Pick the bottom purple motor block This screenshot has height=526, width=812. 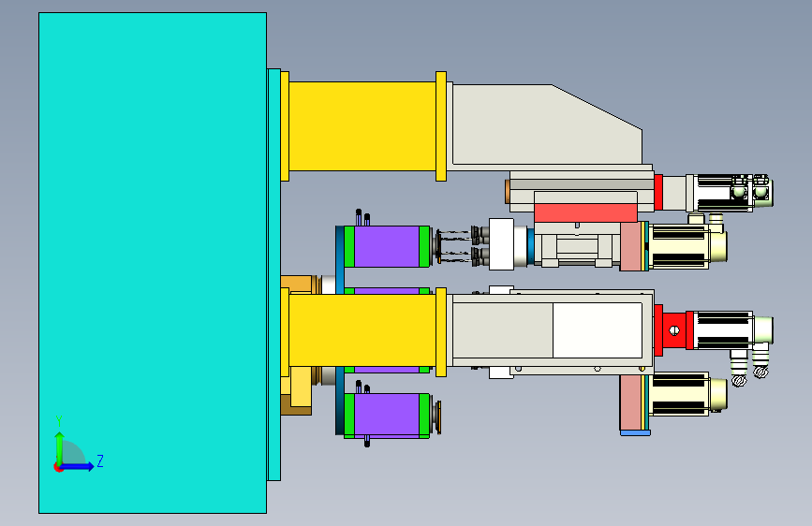(387, 415)
